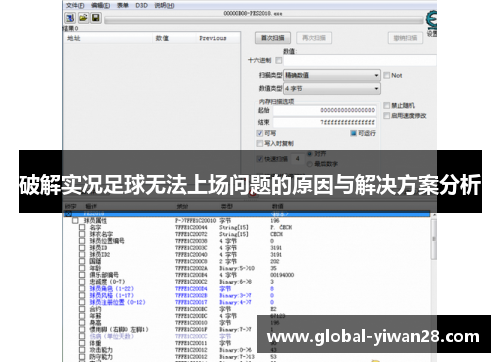Viewport: 500px width, 362px height.
Task: Toggle the Not checkbox
Action: (387, 75)
